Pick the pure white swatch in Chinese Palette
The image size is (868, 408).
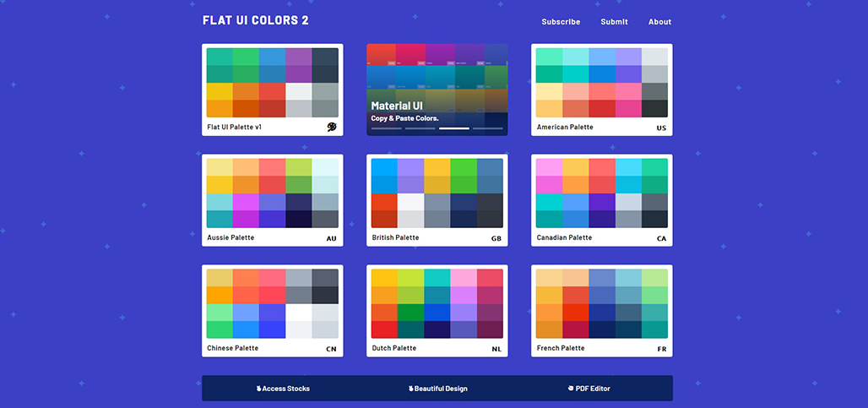pyautogui.click(x=299, y=313)
